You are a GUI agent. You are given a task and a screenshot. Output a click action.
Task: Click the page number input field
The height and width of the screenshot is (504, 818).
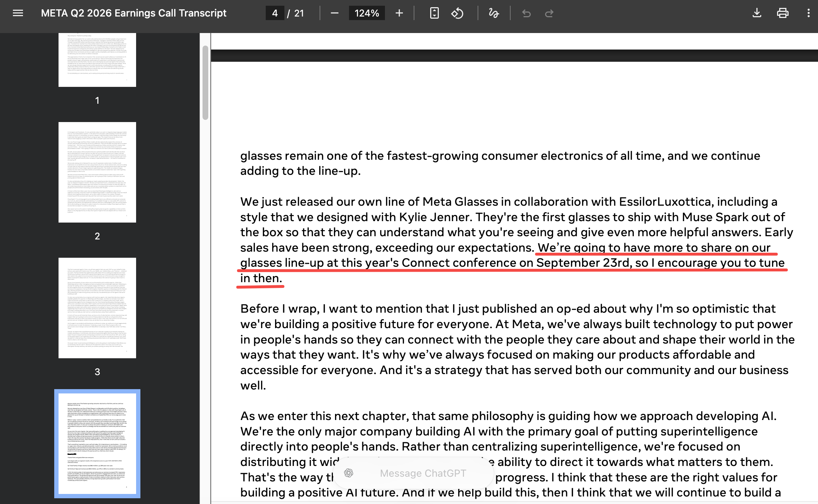tap(275, 13)
